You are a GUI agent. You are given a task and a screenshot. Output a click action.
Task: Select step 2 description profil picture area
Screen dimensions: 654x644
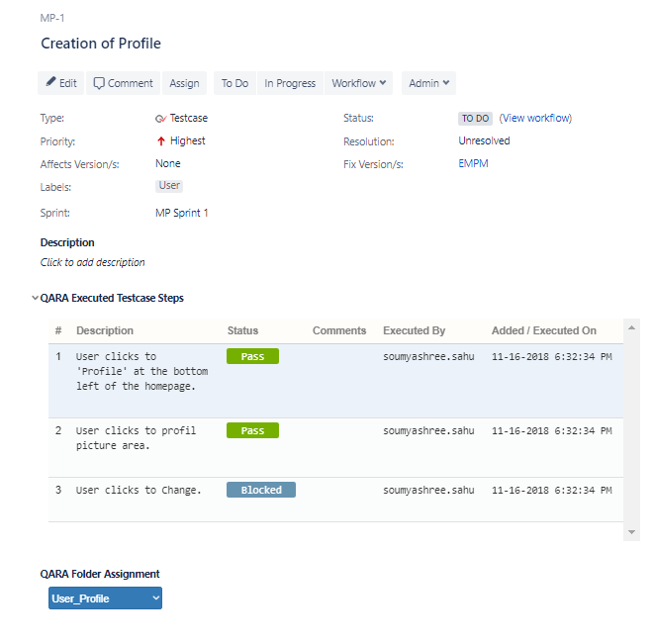point(136,438)
